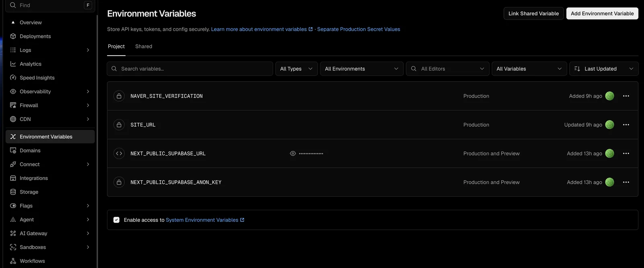This screenshot has width=644, height=268.
Task: Open the All Editors filter dropdown
Action: click(x=448, y=69)
